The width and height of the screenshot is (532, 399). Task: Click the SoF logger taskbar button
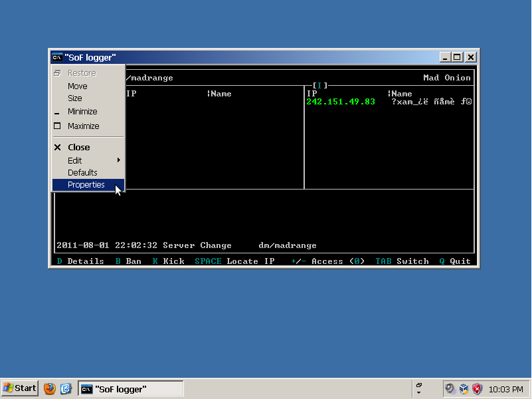click(131, 388)
